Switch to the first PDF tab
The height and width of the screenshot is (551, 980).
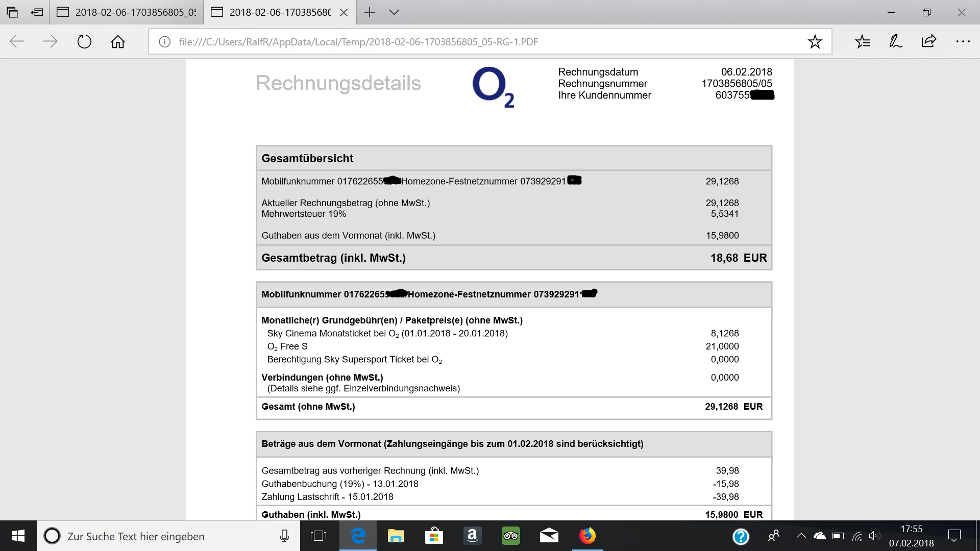click(x=128, y=12)
